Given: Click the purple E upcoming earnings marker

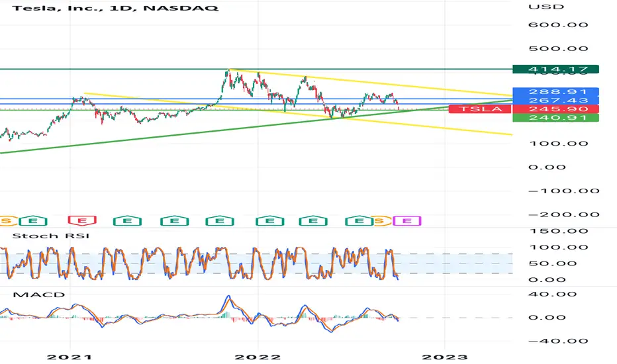Looking at the screenshot, I should click(407, 221).
